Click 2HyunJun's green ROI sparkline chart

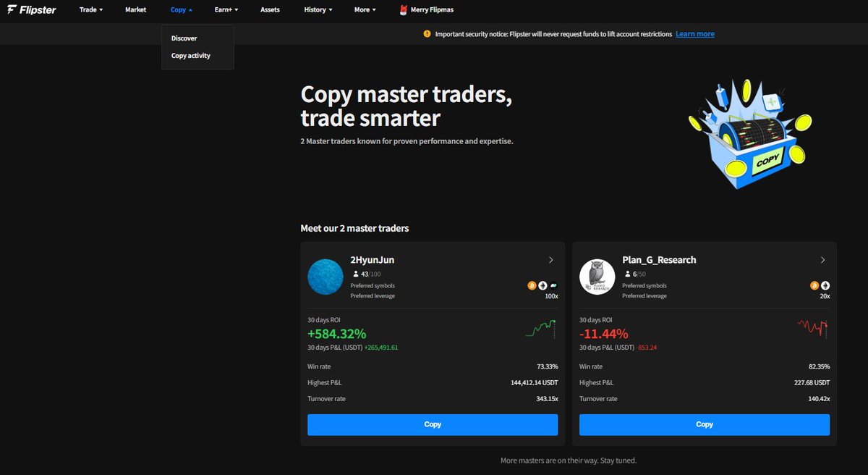[x=540, y=329]
